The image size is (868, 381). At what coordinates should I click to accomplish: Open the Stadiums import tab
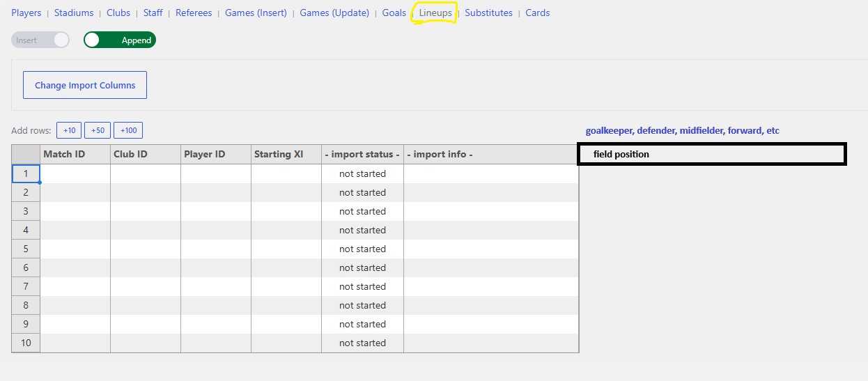click(x=74, y=13)
